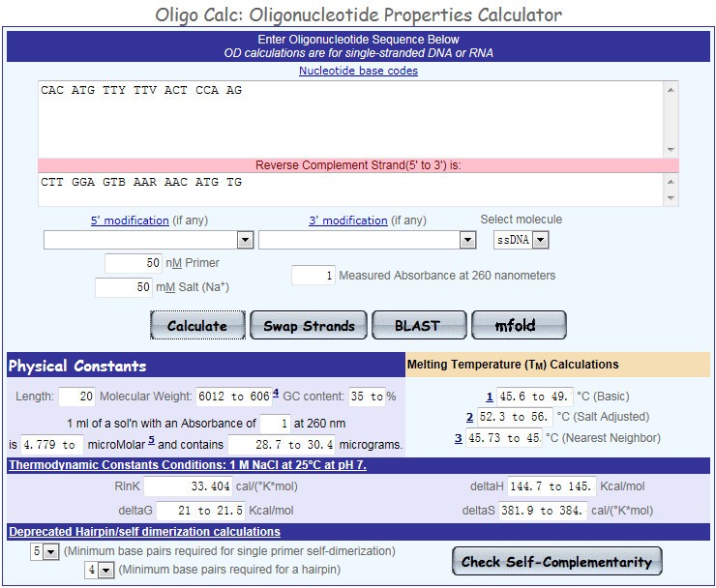Image resolution: width=716 pixels, height=588 pixels.
Task: Click into the oligonucleotide sequence text area
Action: [x=350, y=120]
